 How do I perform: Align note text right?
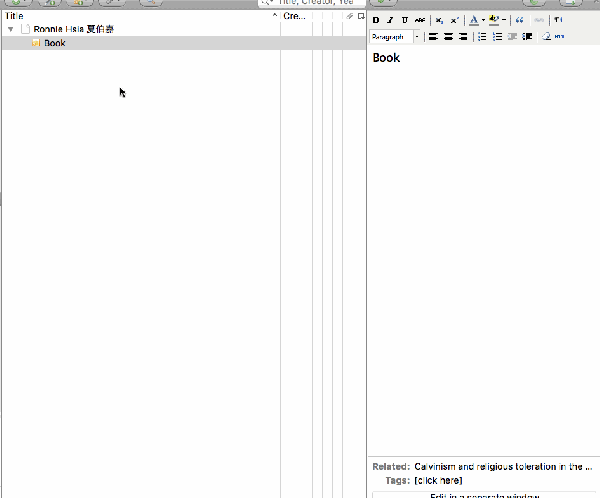[463, 37]
